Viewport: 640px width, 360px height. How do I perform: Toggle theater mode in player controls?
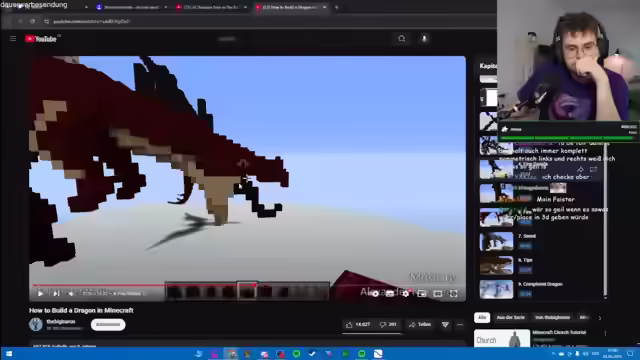(x=438, y=293)
